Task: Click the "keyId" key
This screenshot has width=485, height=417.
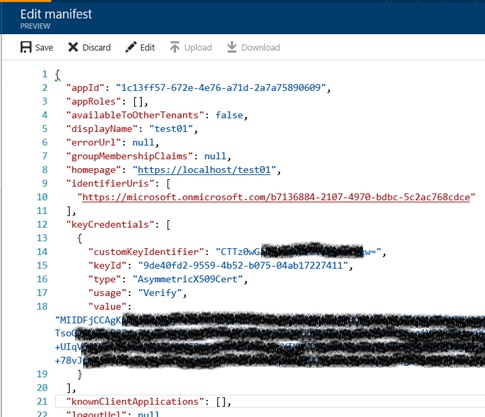Action: 107,266
